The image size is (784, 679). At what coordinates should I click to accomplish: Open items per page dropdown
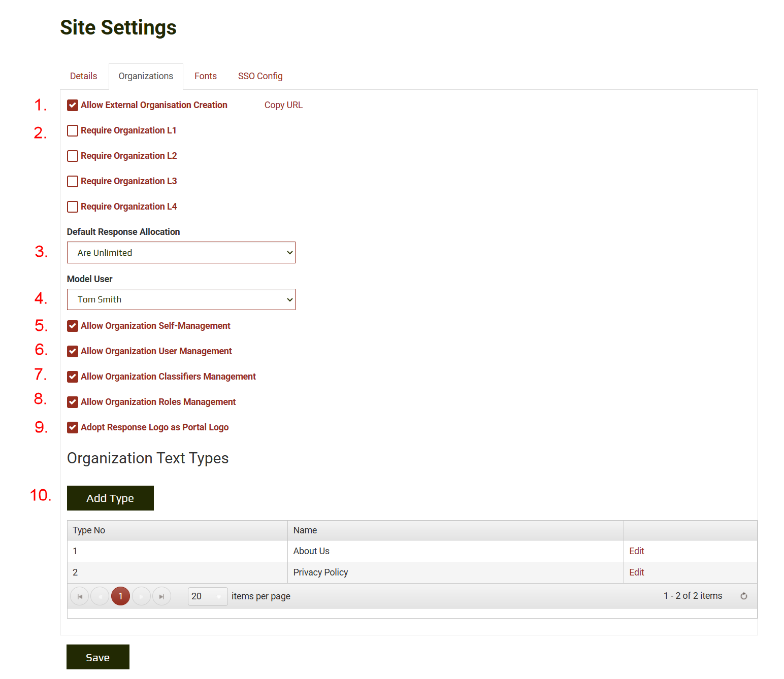(x=208, y=596)
